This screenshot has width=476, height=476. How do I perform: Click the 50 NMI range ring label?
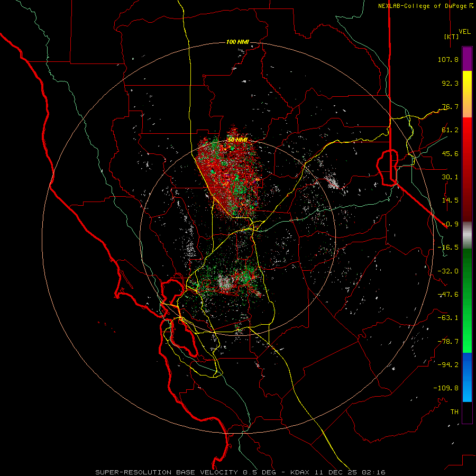[x=237, y=140]
